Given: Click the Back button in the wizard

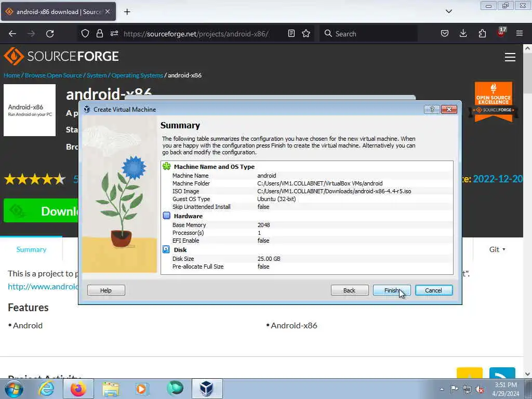Looking at the screenshot, I should [x=350, y=290].
